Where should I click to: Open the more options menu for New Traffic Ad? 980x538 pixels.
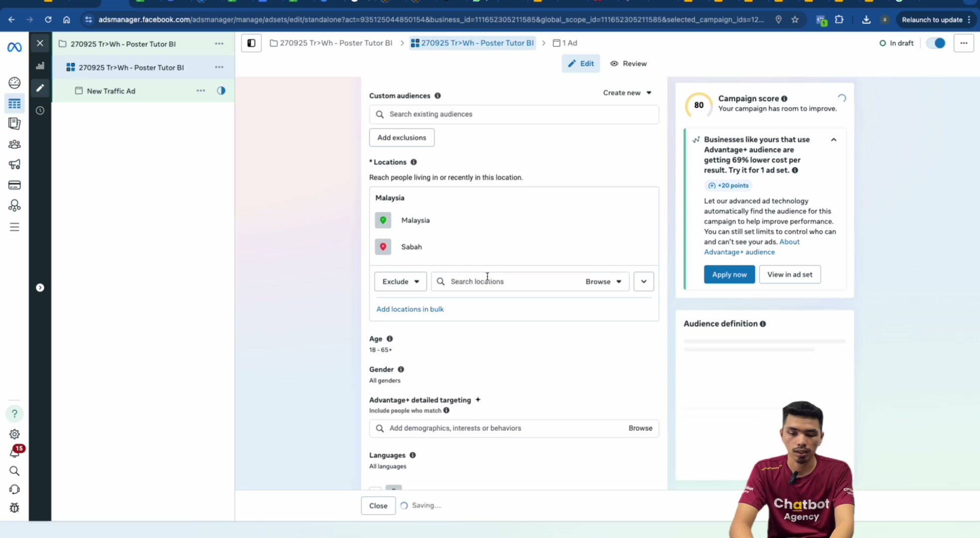(x=201, y=91)
